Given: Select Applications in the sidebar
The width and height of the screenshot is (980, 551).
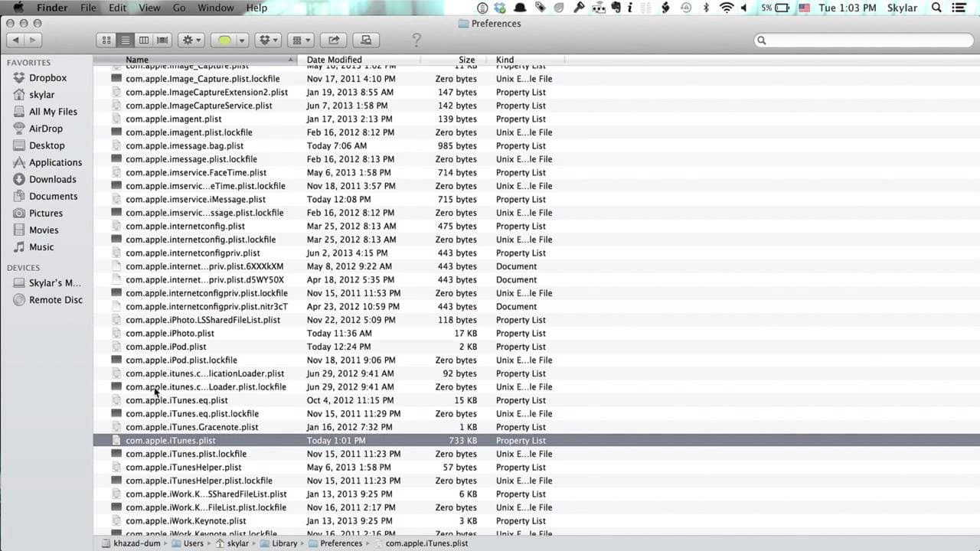Looking at the screenshot, I should 55,162.
